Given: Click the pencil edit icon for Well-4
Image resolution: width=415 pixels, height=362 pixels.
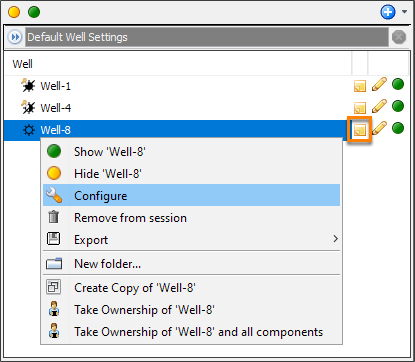Looking at the screenshot, I should 379,106.
